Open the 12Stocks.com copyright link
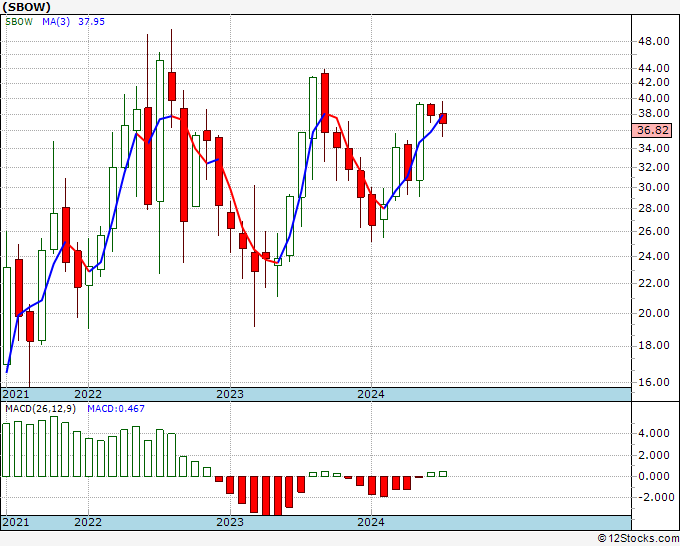This screenshot has width=680, height=546. [638, 539]
